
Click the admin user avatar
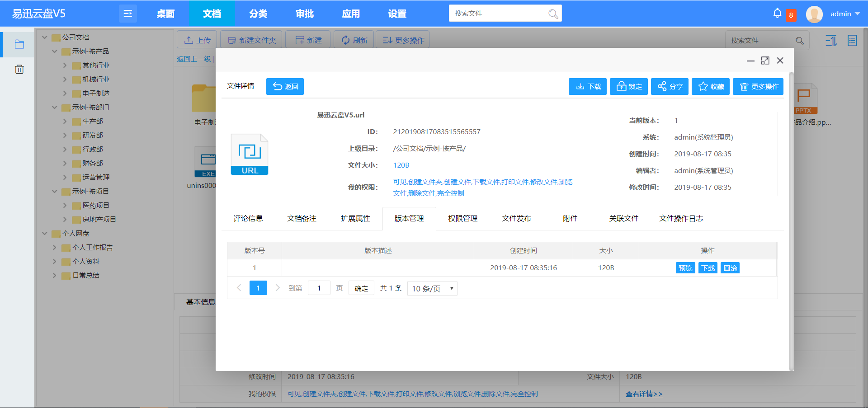814,14
